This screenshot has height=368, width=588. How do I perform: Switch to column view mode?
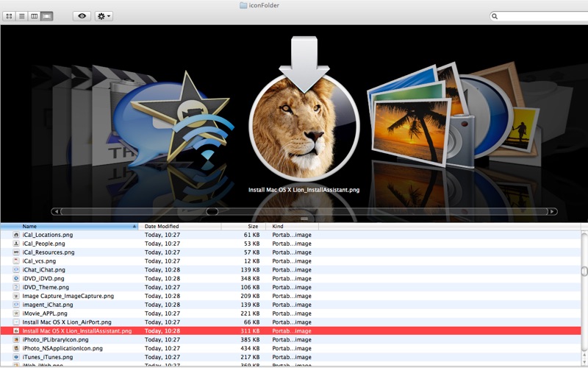point(34,16)
